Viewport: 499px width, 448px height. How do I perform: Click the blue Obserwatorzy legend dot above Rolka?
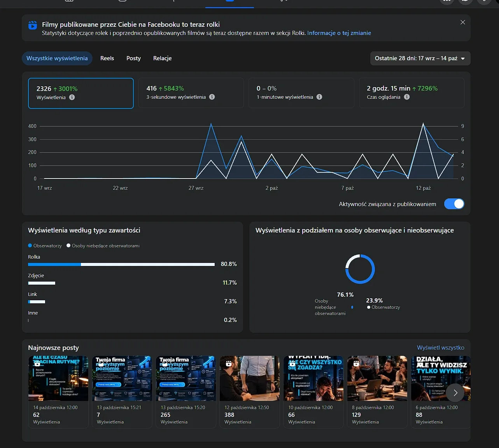pos(30,245)
